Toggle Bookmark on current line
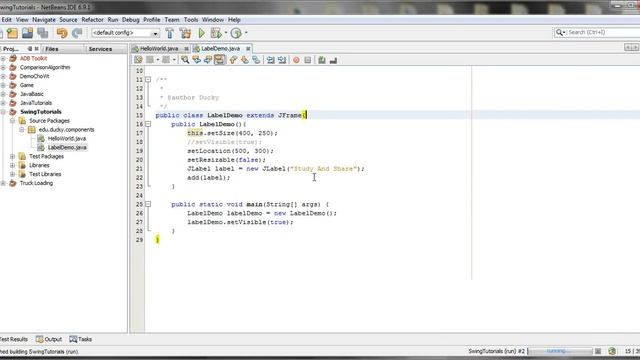The image size is (640, 360). [x=256, y=60]
